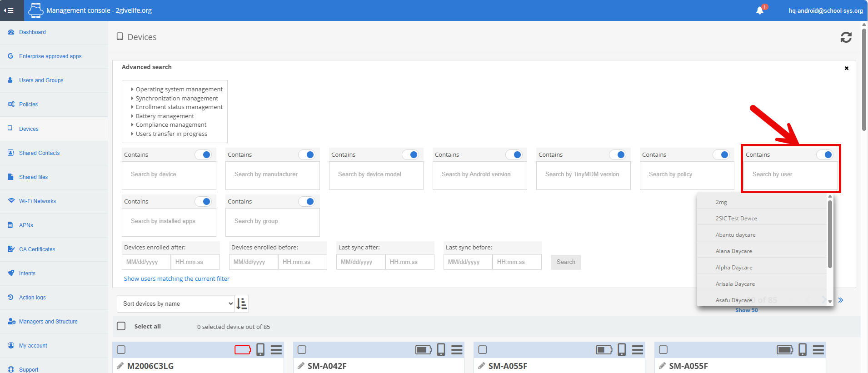Go to last page of devices

[841, 300]
